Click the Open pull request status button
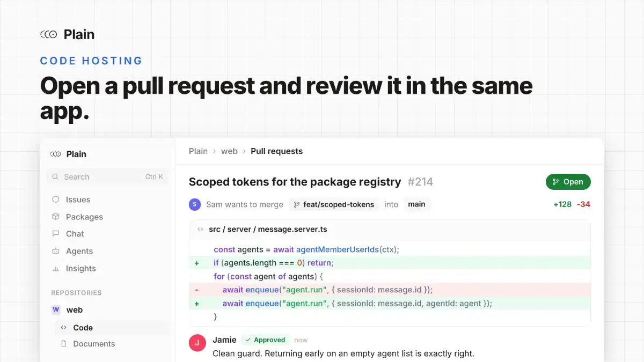This screenshot has height=362, width=644. pyautogui.click(x=568, y=182)
